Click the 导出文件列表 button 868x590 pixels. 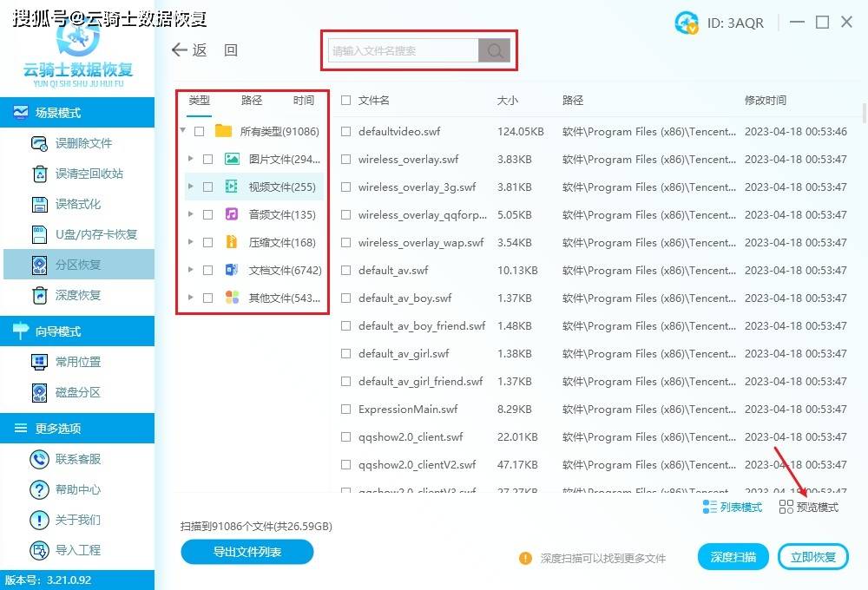click(x=247, y=552)
